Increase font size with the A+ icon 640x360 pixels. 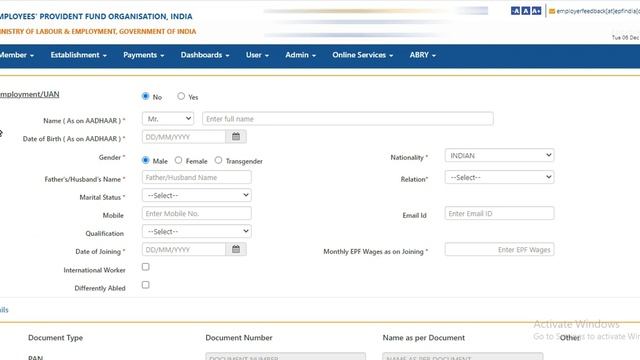[x=536, y=11]
